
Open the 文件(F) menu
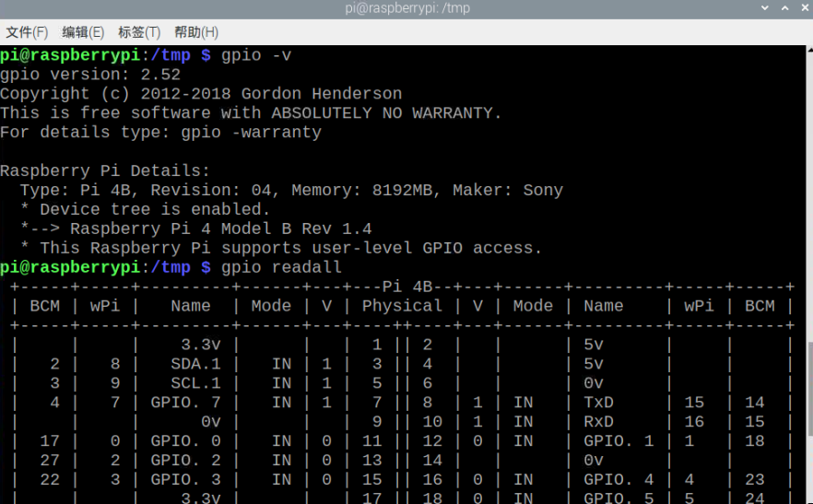(27, 32)
